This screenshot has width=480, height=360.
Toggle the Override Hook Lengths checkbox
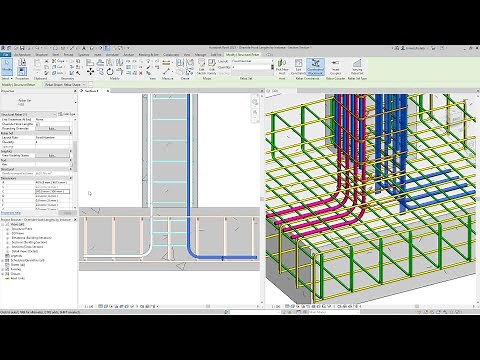click(37, 124)
